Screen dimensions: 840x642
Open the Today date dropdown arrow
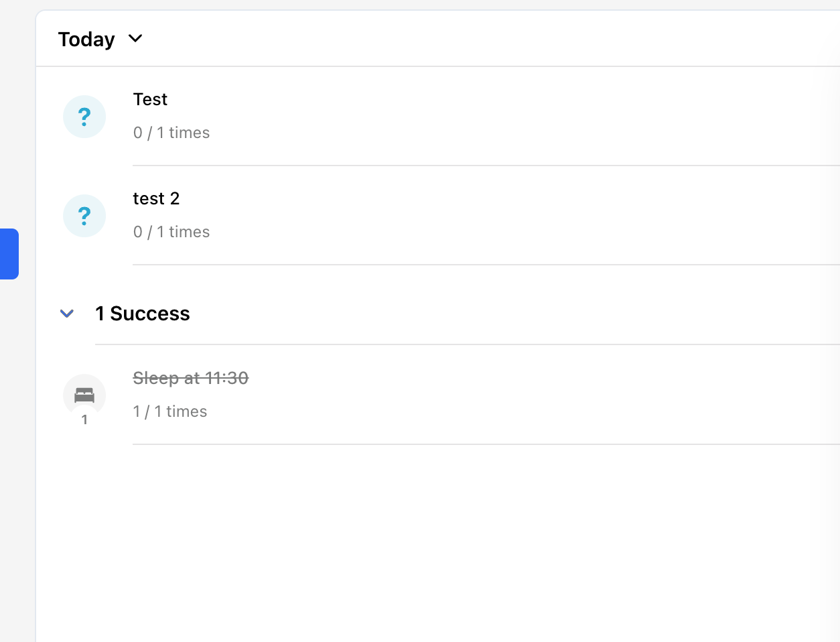tap(135, 39)
